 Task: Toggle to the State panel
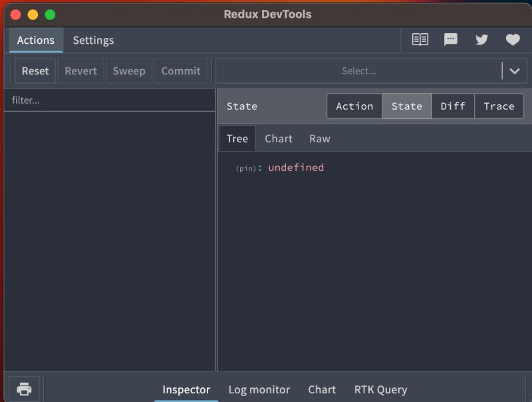tap(406, 106)
